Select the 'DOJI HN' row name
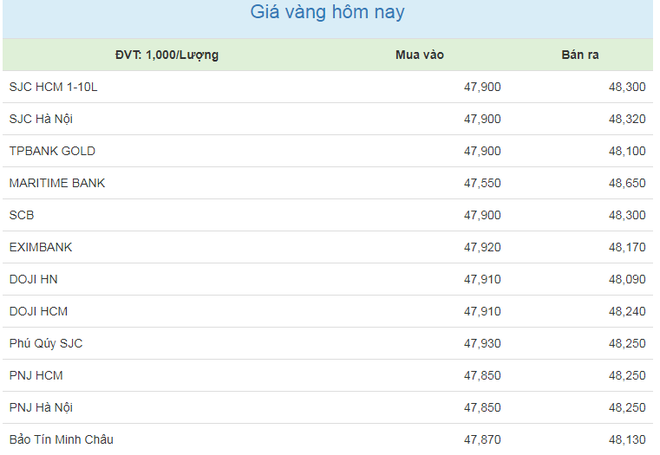 coord(33,279)
